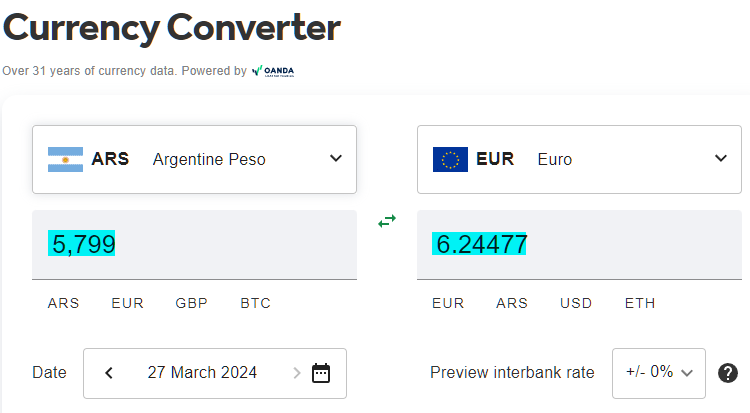The width and height of the screenshot is (750, 413).
Task: Open the +/- 0% interbank rate dropdown
Action: tap(659, 373)
